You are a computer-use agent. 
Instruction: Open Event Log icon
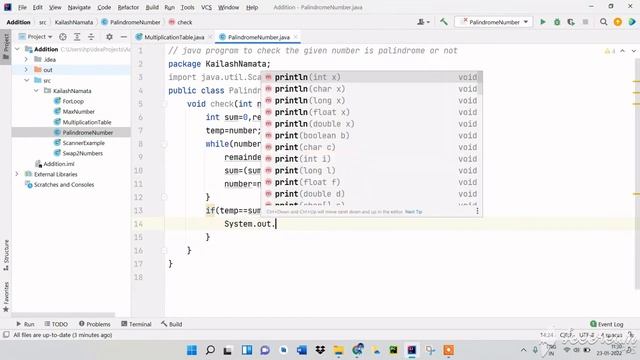click(607, 324)
